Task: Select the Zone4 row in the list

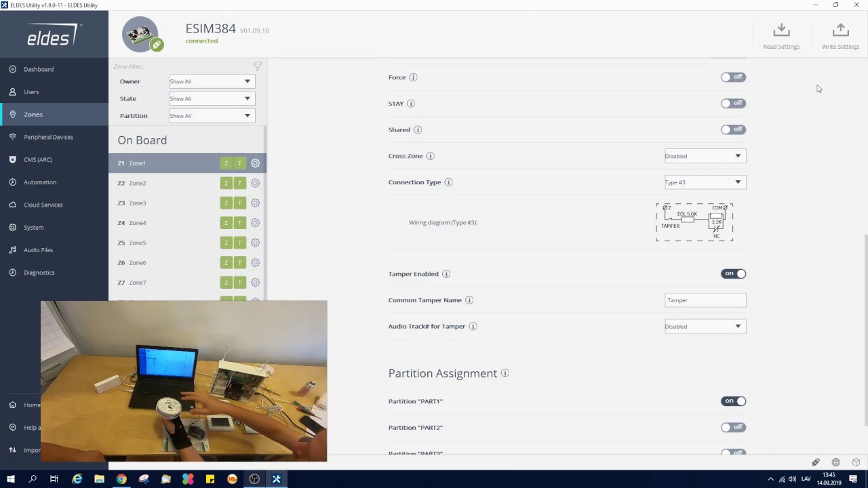Action: pyautogui.click(x=187, y=223)
